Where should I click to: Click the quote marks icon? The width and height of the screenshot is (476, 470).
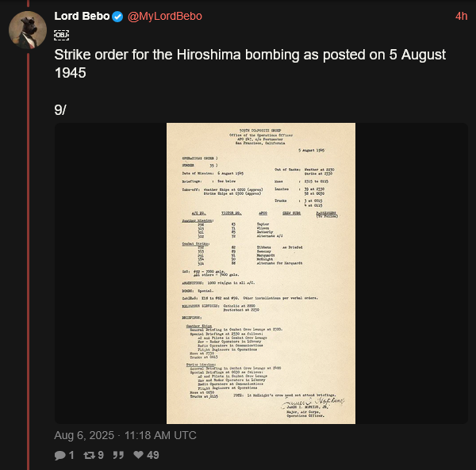click(118, 455)
